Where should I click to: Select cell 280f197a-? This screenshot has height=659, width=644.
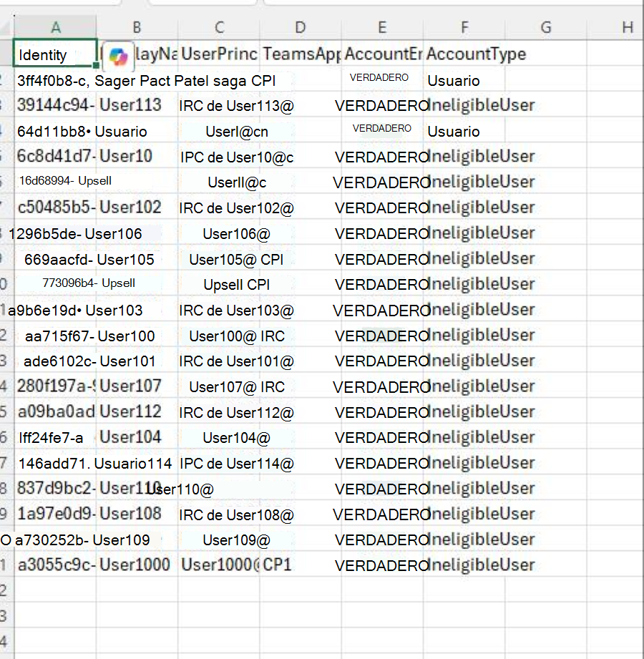(x=56, y=386)
